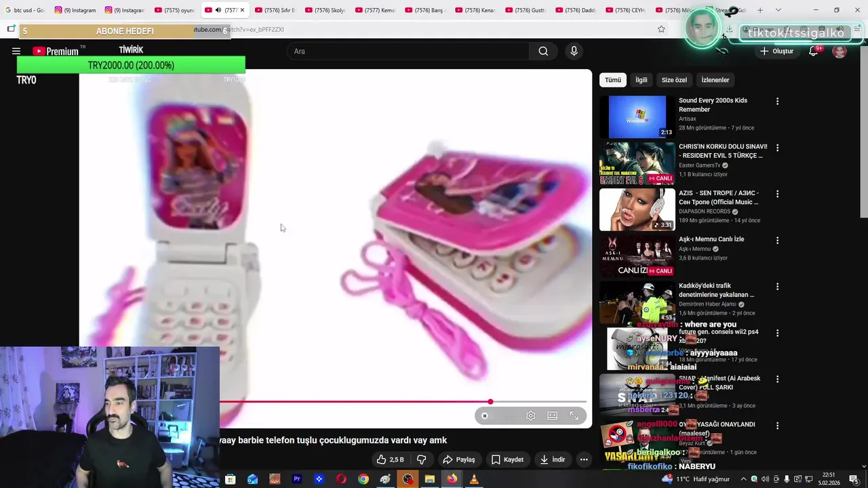The image size is (868, 488).
Task: Open Kadıköy trafik denetimi thumbnail
Action: click(637, 302)
